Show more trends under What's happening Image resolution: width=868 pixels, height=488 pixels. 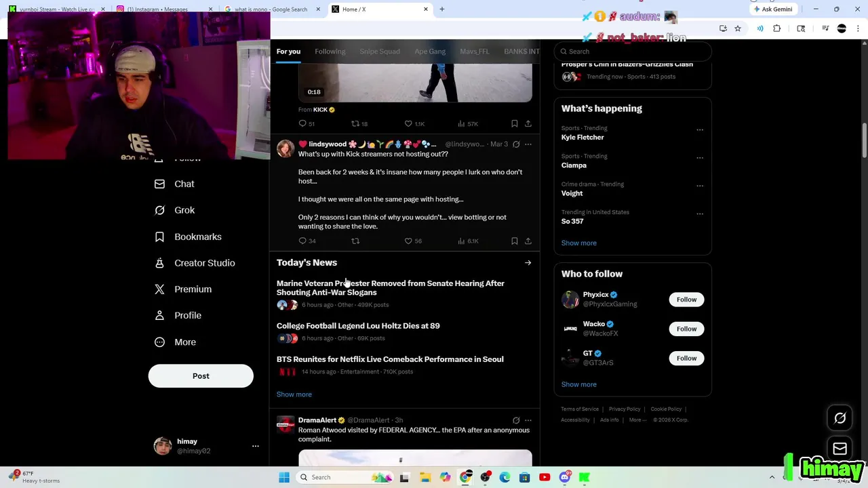(578, 243)
